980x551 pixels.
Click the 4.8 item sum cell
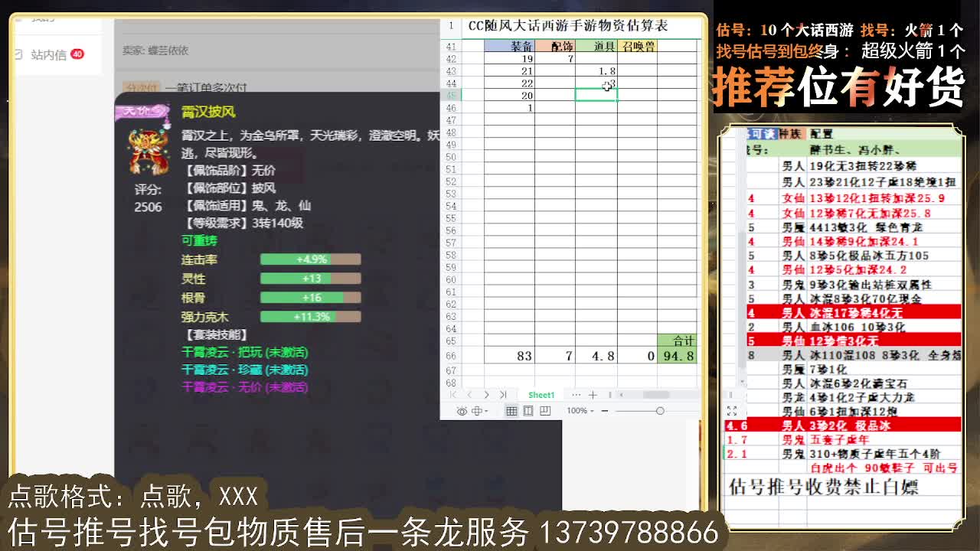[596, 356]
